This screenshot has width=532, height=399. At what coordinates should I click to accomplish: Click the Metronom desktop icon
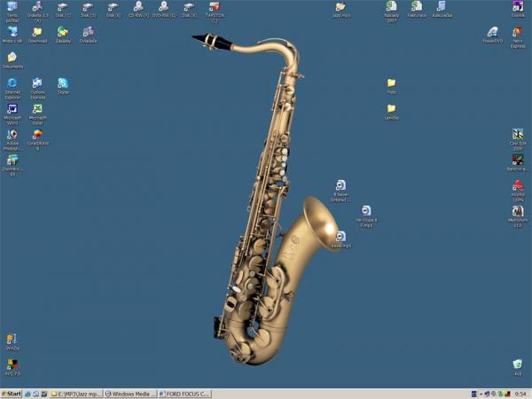[518, 212]
